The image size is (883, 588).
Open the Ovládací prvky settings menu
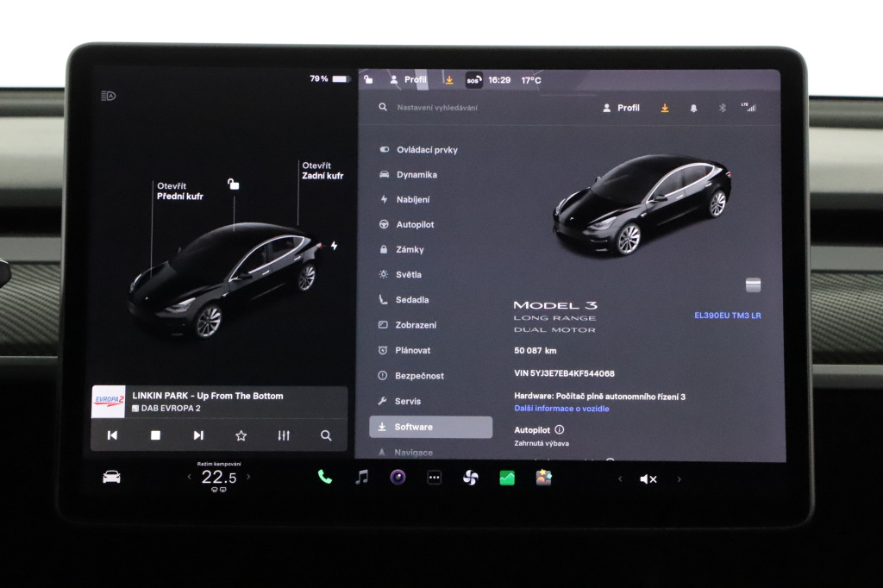[x=418, y=150]
